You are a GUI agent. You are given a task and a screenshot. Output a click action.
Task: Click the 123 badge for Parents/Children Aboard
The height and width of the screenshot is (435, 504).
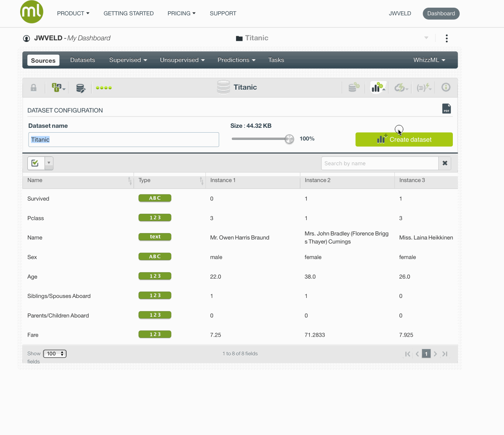click(155, 315)
